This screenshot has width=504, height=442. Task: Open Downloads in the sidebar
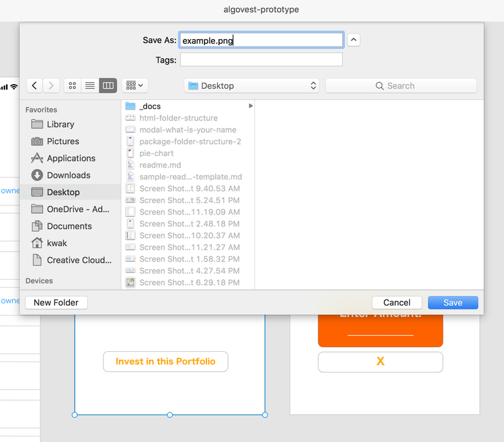tap(70, 176)
